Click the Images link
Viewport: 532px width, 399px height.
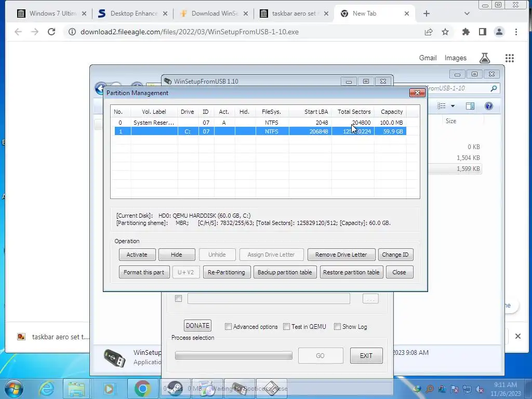pos(455,58)
